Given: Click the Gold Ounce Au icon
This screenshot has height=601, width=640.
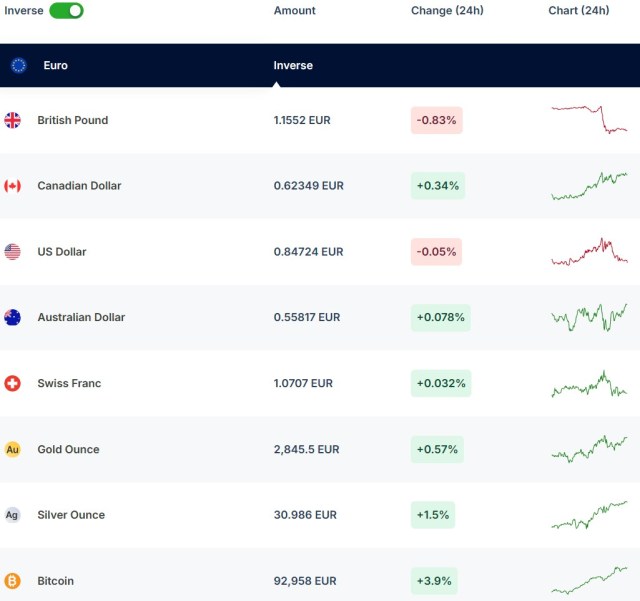Looking at the screenshot, I should click(13, 450).
